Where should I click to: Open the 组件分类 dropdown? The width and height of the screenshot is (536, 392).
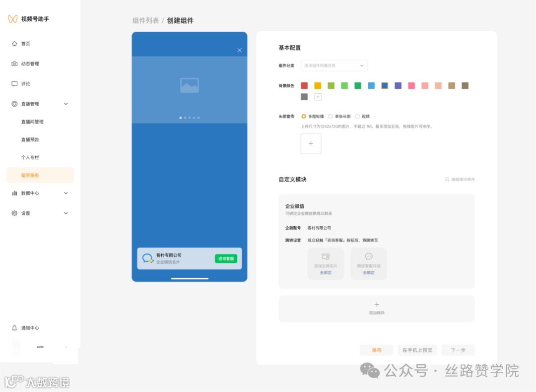pos(334,65)
